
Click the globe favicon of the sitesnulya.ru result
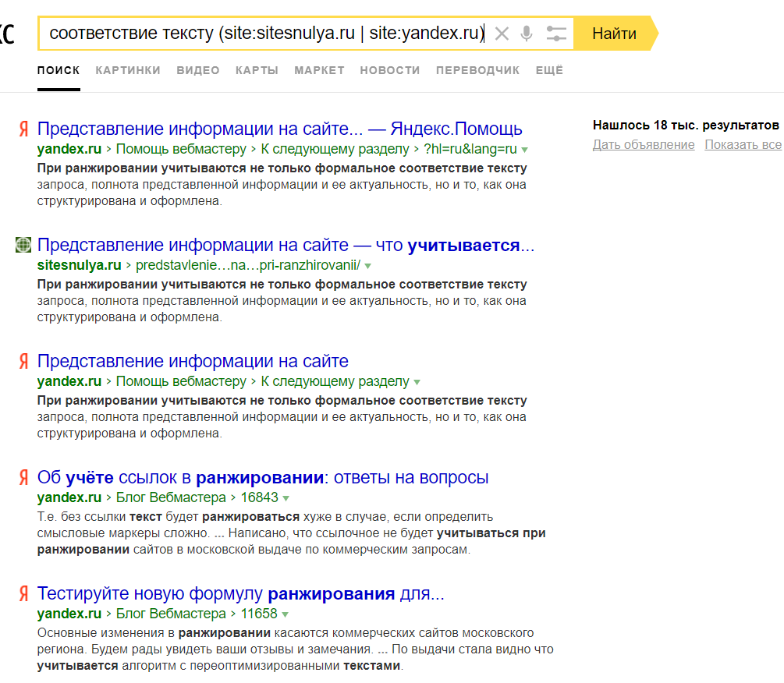click(x=23, y=246)
